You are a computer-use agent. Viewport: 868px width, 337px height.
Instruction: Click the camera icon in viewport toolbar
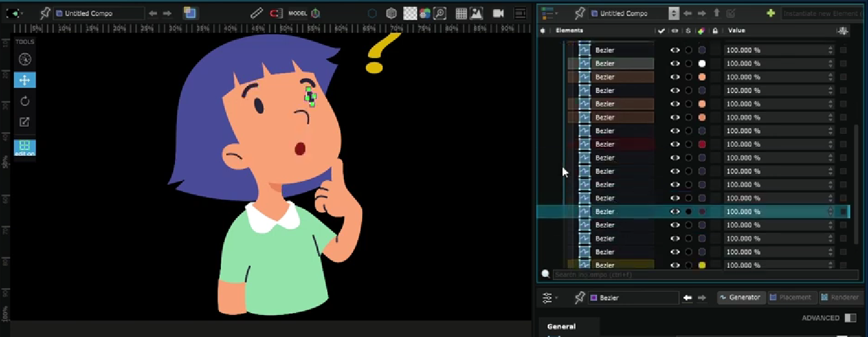pos(498,13)
